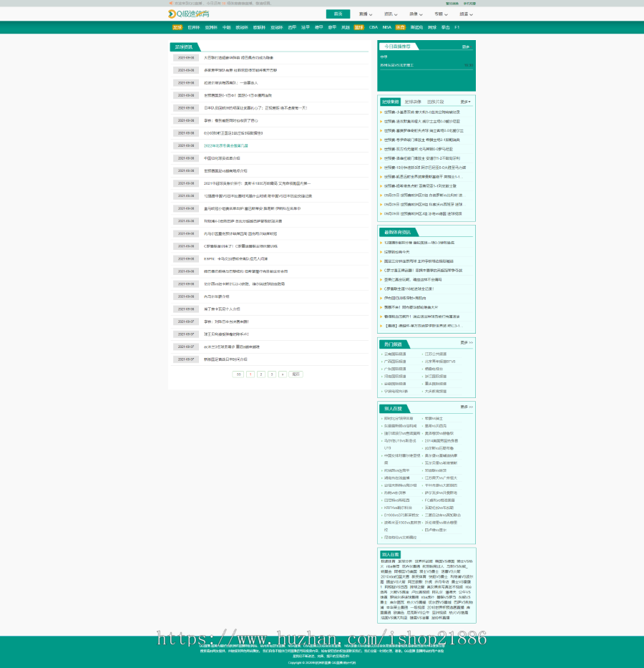Click 今日直播推荐 panel heading

(x=398, y=47)
